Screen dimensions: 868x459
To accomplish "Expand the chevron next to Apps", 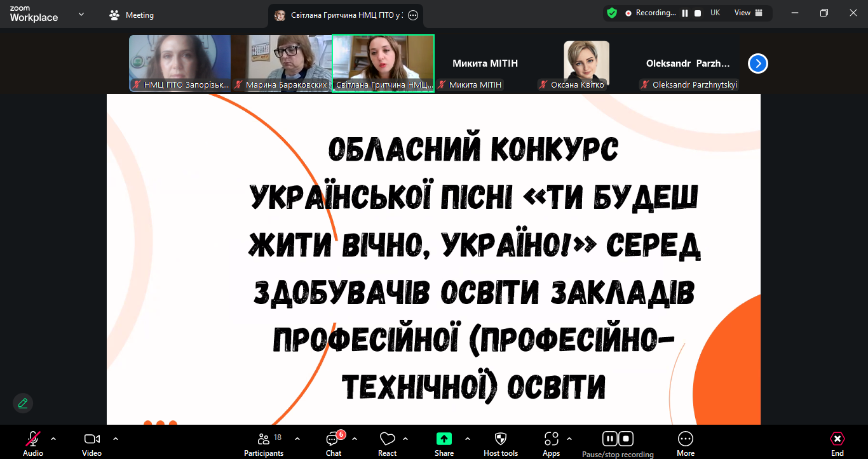I will [569, 439].
